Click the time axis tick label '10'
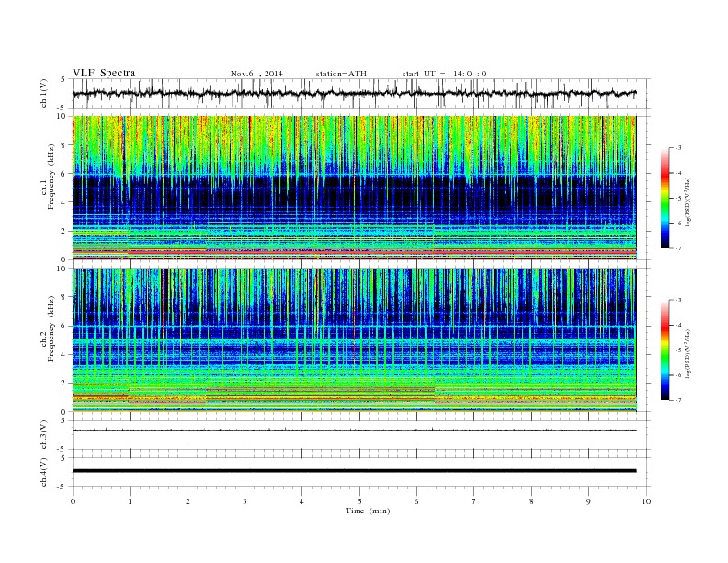728x563 pixels. [646, 501]
